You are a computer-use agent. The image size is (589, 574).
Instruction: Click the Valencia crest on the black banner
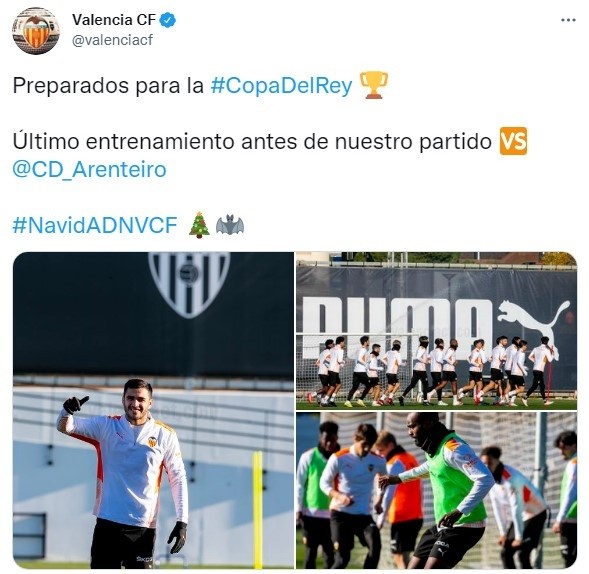pyautogui.click(x=189, y=283)
